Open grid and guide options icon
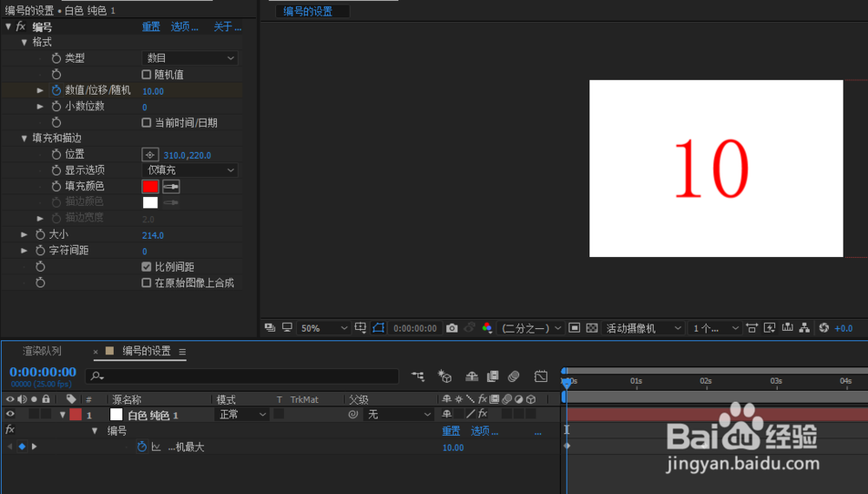The image size is (868, 494). click(360, 328)
